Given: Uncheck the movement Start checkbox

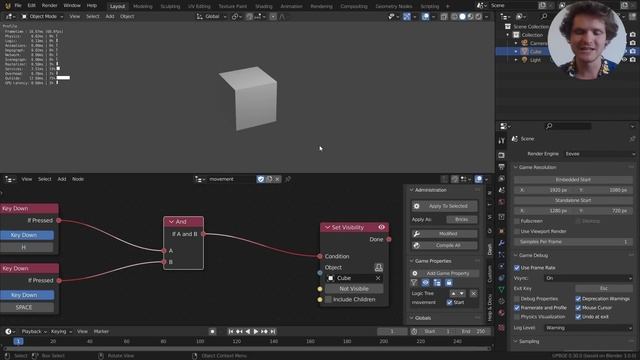Looking at the screenshot, I should coord(449,302).
